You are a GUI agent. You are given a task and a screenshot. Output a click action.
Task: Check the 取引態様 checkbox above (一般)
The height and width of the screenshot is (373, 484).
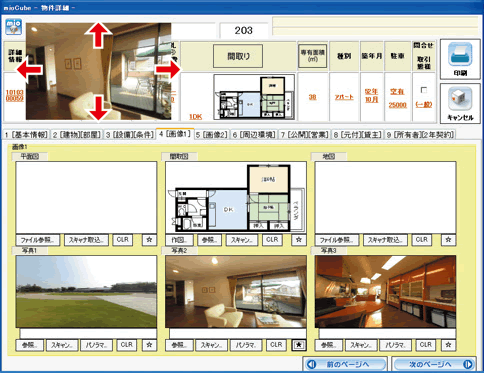click(x=424, y=90)
